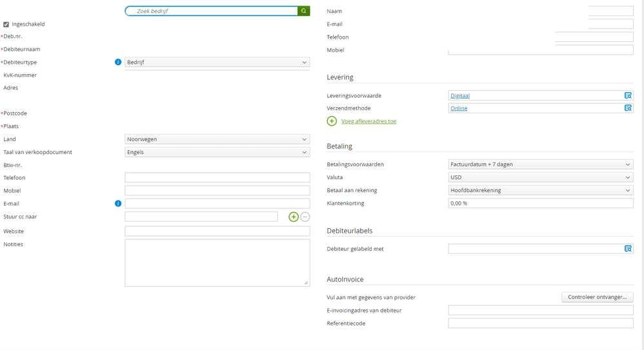This screenshot has width=644, height=350.
Task: Click the Debiteur gelabeld met field
Action: [x=541, y=249]
